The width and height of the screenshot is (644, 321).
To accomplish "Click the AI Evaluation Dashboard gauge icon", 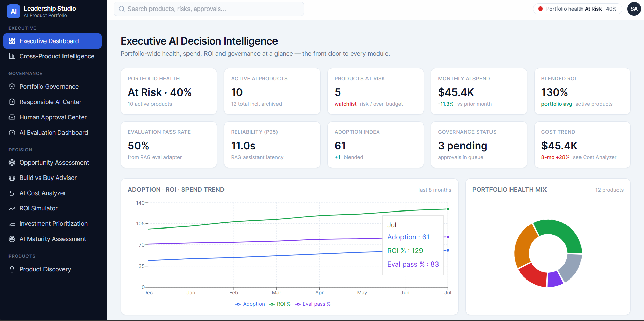I will pyautogui.click(x=12, y=132).
